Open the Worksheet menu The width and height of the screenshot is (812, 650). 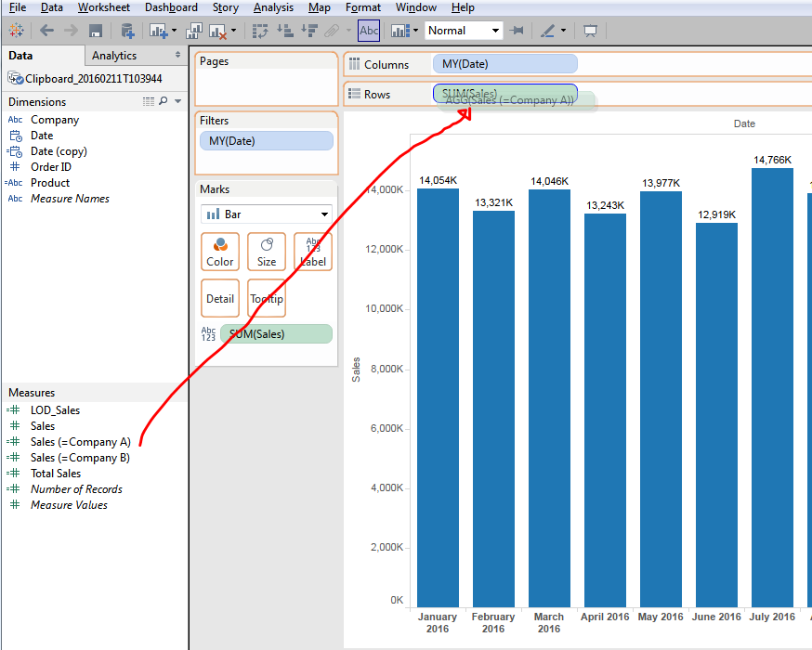click(x=103, y=7)
